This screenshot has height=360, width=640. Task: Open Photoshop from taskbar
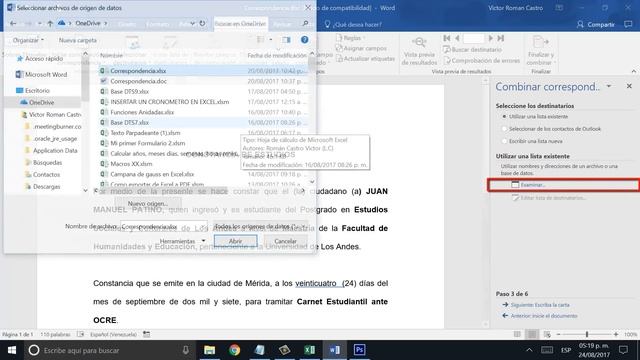point(359,350)
